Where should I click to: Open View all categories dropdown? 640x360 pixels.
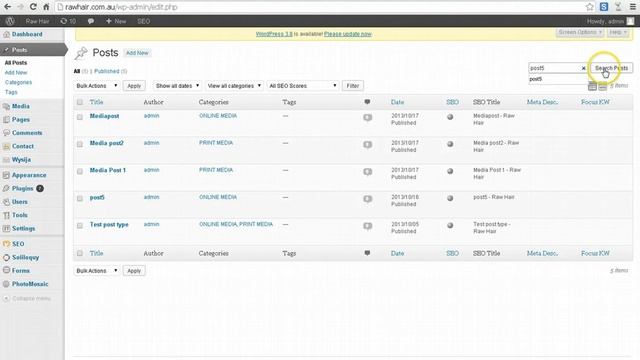(234, 86)
